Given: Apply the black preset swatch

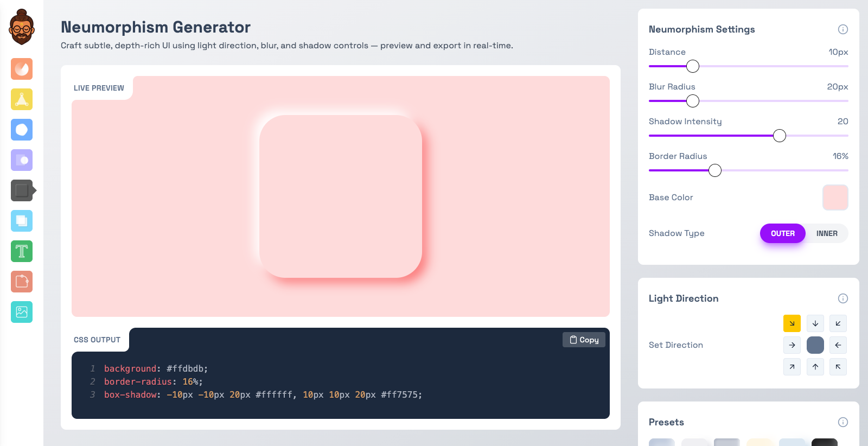Looking at the screenshot, I should 825,442.
